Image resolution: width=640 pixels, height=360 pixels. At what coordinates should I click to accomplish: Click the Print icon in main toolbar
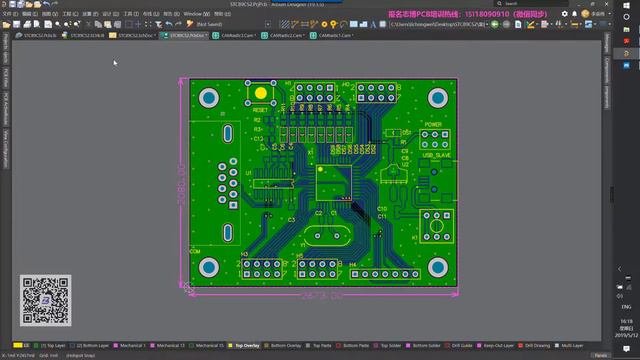click(x=27, y=24)
